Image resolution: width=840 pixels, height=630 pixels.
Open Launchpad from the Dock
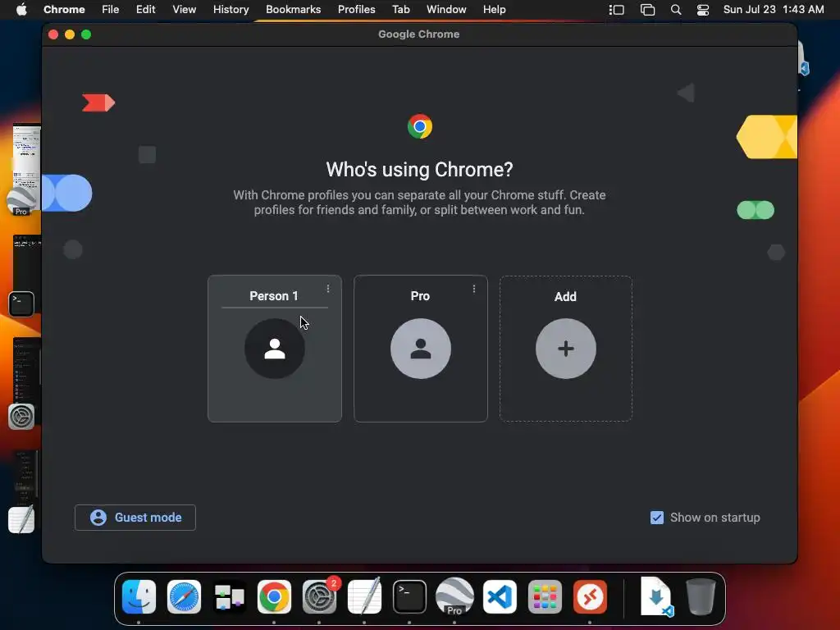coord(545,597)
